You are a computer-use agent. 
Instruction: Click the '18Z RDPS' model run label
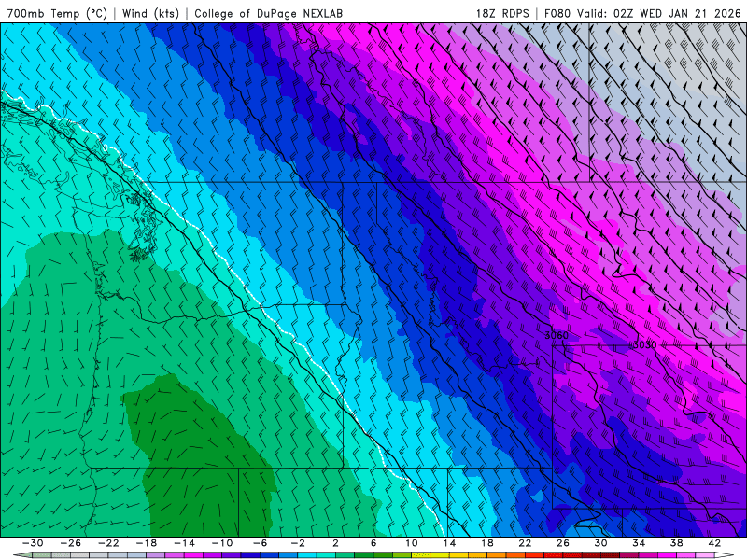tap(502, 13)
